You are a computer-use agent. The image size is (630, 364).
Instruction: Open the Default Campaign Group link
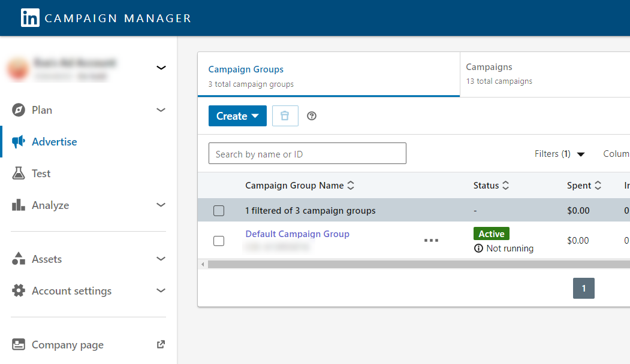[x=297, y=234]
